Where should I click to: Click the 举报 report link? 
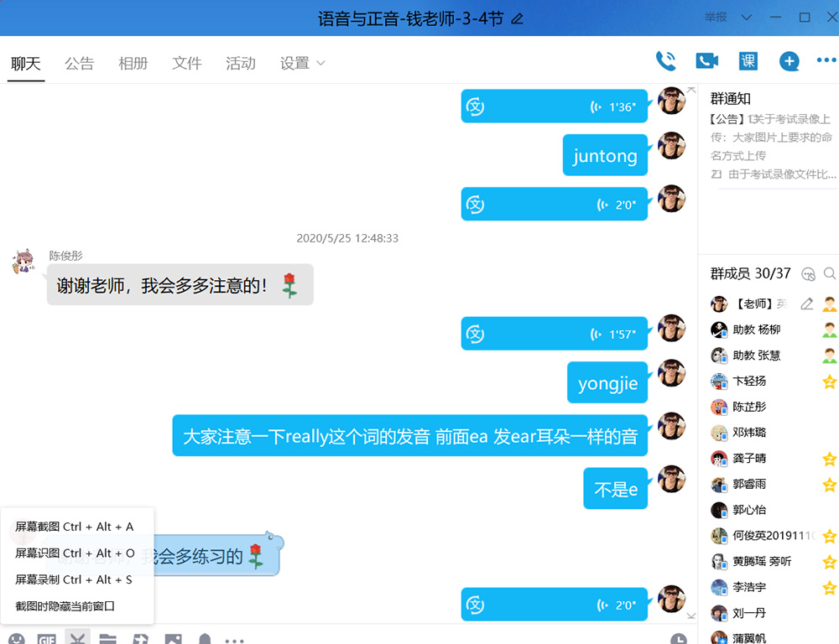pos(716,18)
